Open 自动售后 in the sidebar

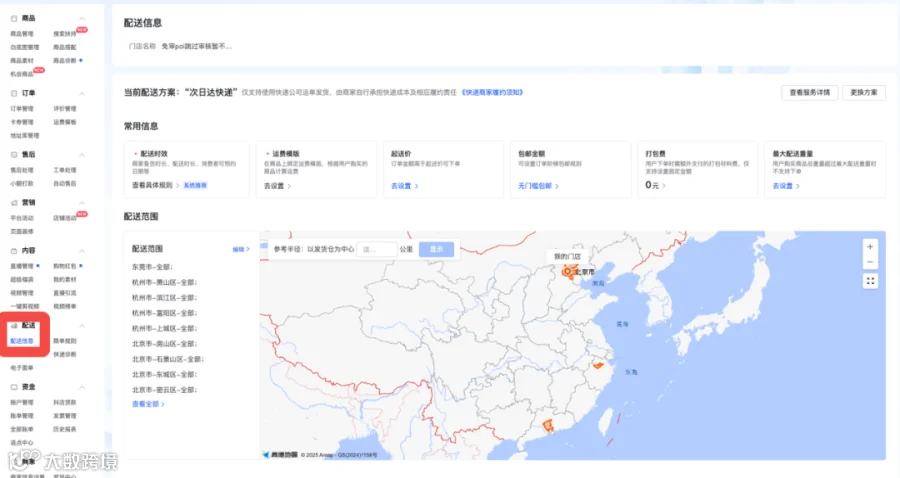[x=64, y=184]
